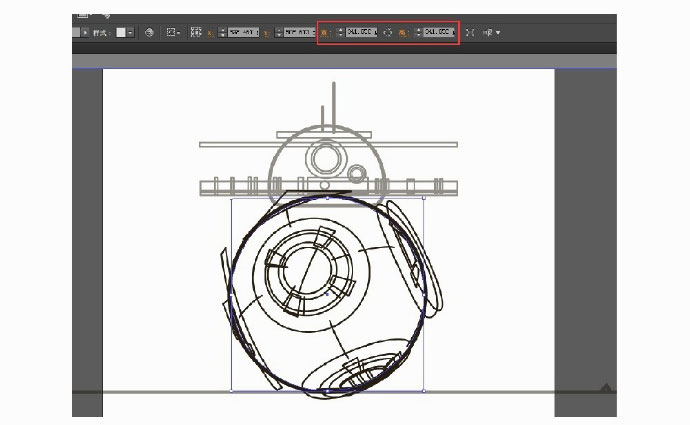Toggle the constrain width and height proportions link

(388, 33)
